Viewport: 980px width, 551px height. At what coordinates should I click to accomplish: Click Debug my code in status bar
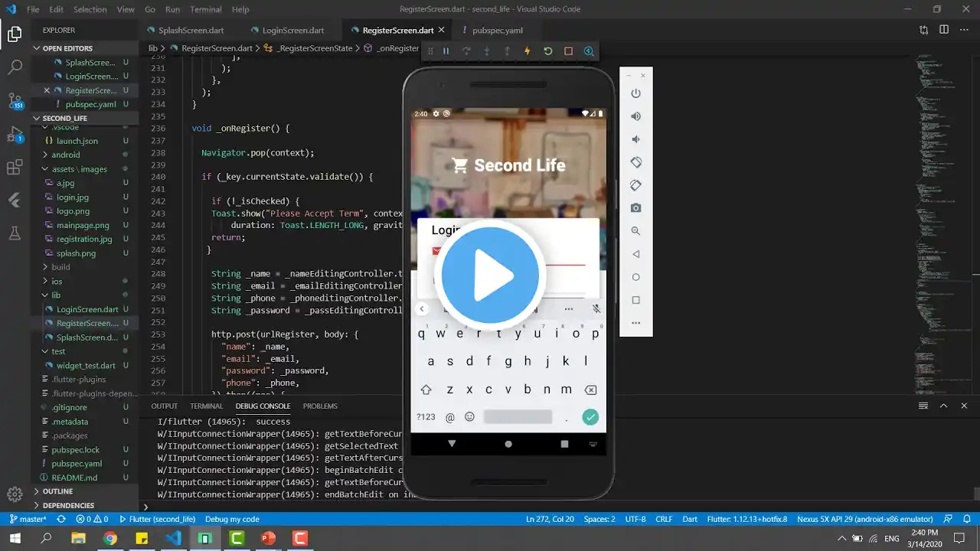click(232, 519)
